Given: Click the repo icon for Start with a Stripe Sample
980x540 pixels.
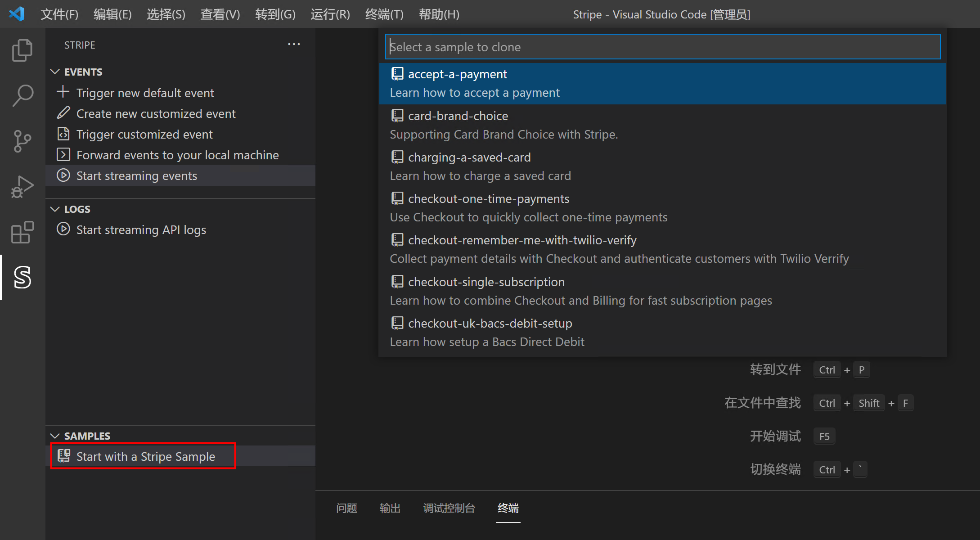Looking at the screenshot, I should point(63,456).
